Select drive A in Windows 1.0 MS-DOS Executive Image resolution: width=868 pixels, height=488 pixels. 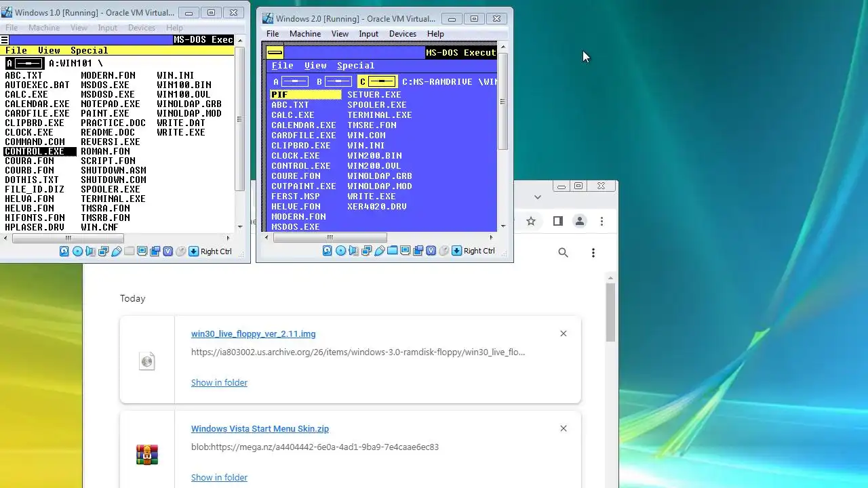pos(24,63)
